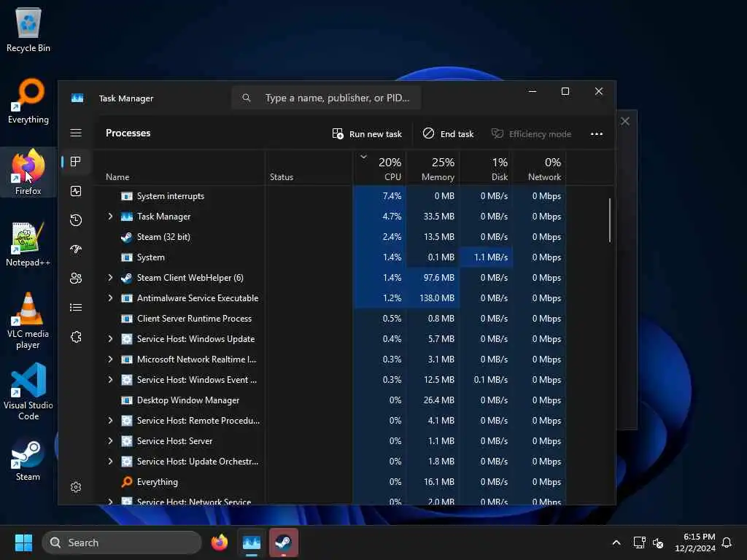The width and height of the screenshot is (747, 560).
Task: Click the 138.0 MB memory cell
Action: tap(433, 298)
